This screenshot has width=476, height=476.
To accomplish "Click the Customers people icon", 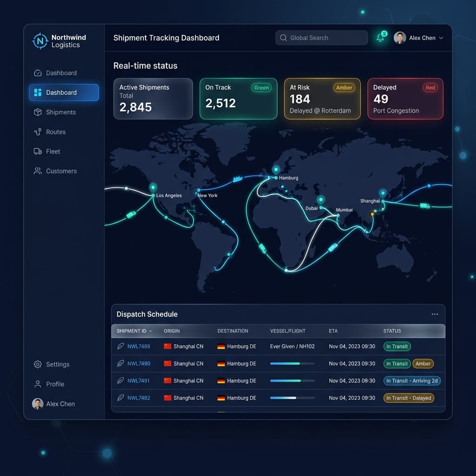I will coord(38,171).
